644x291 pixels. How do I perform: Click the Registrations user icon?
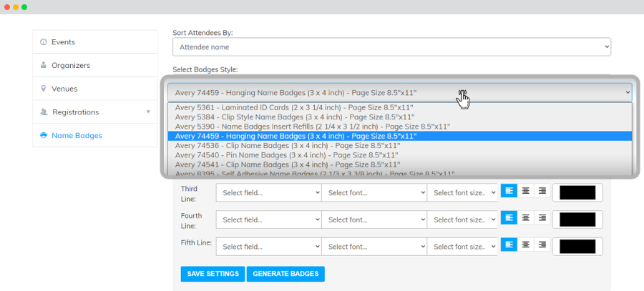[43, 112]
